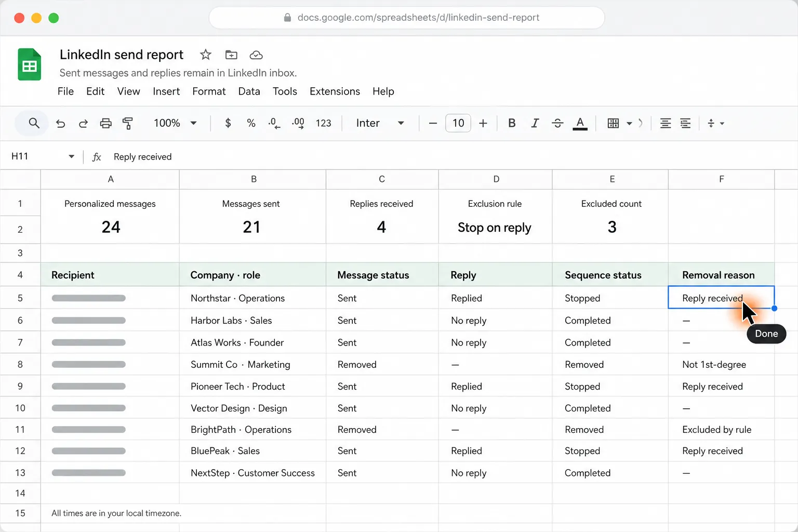Screen dimensions: 798x532
Task: Select the Stop on reply cell
Action: click(496, 228)
